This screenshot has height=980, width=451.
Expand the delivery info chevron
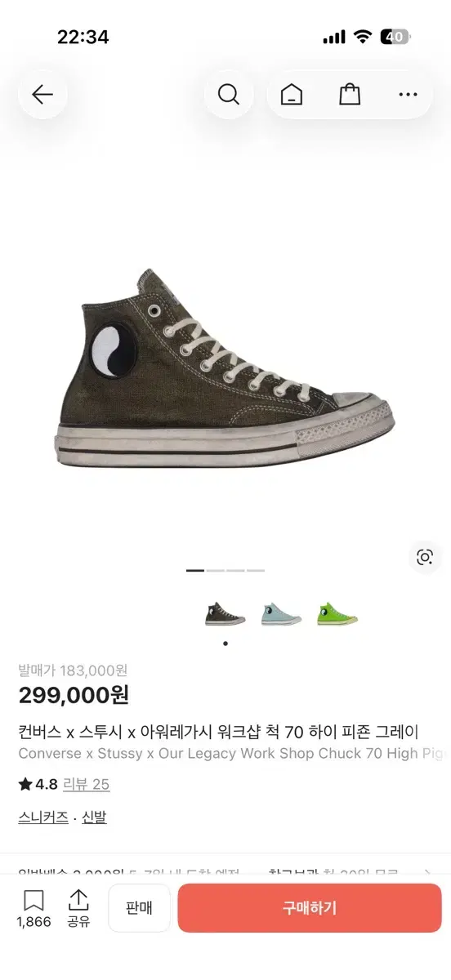click(x=428, y=874)
